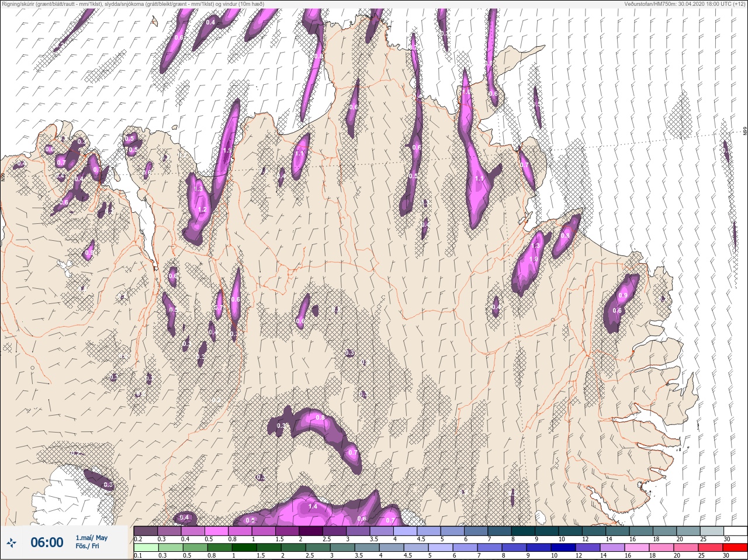This screenshot has height=560, width=748.
Task: Pick the upper legend swatch between 0.2 and 0.3
Action: (146, 531)
